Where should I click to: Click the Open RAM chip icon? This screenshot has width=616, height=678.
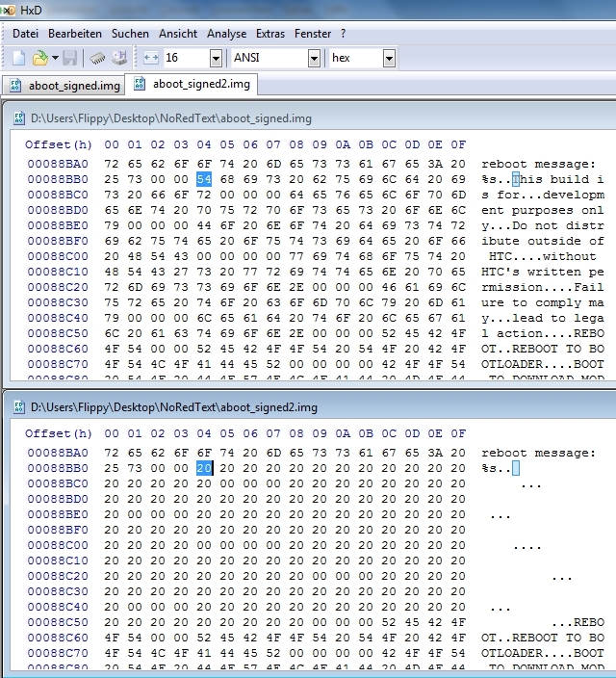pyautogui.click(x=97, y=58)
